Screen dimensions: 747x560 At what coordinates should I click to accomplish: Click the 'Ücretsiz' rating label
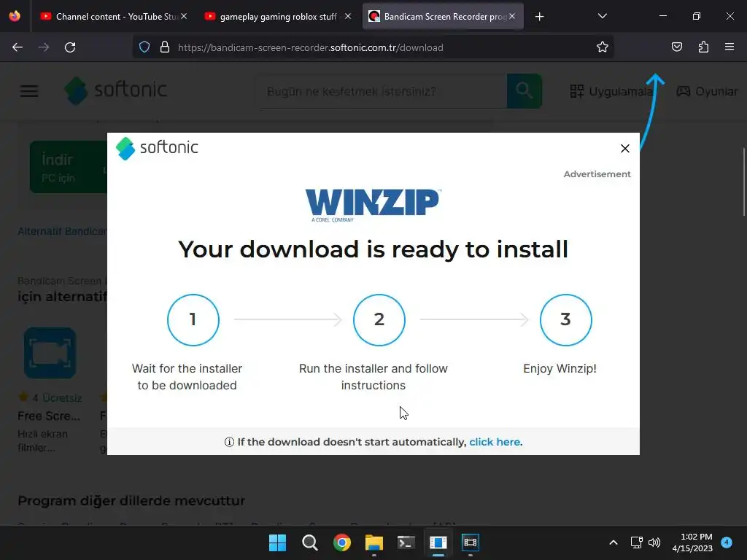(62, 397)
